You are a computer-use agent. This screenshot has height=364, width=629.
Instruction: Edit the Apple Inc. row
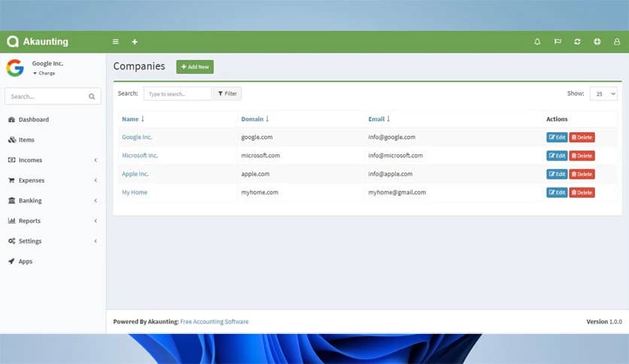(x=557, y=174)
